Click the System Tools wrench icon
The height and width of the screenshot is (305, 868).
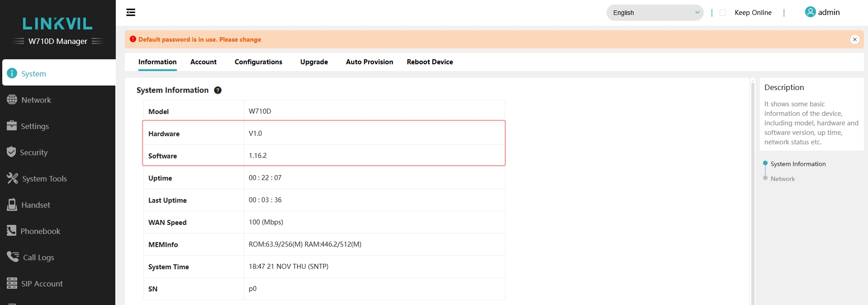pos(12,178)
